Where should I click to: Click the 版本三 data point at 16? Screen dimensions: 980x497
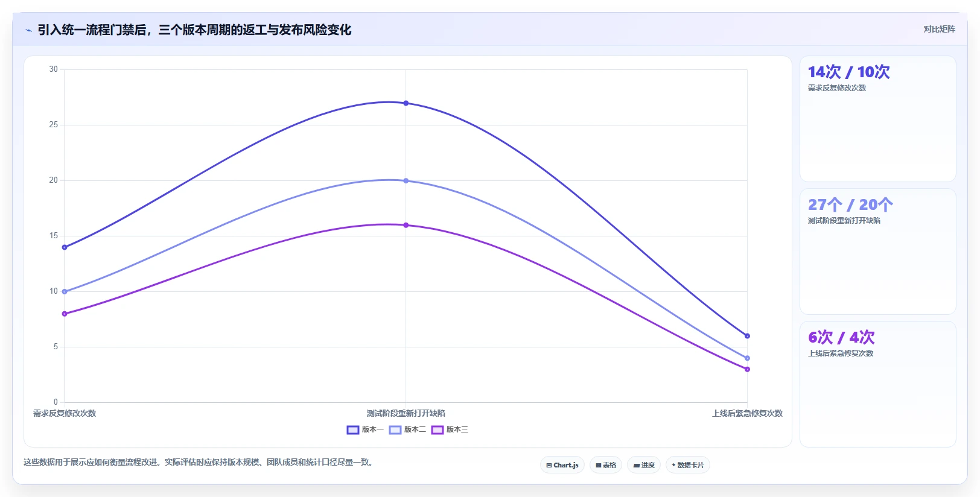406,226
